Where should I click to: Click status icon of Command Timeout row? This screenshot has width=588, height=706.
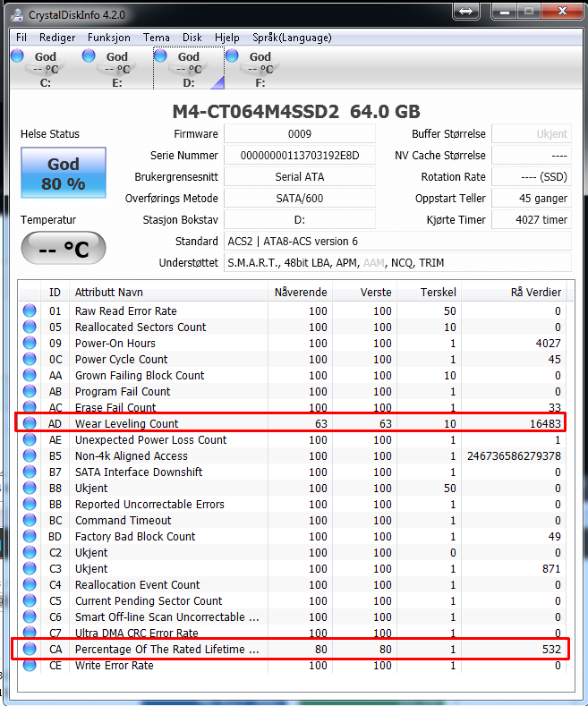[30, 521]
